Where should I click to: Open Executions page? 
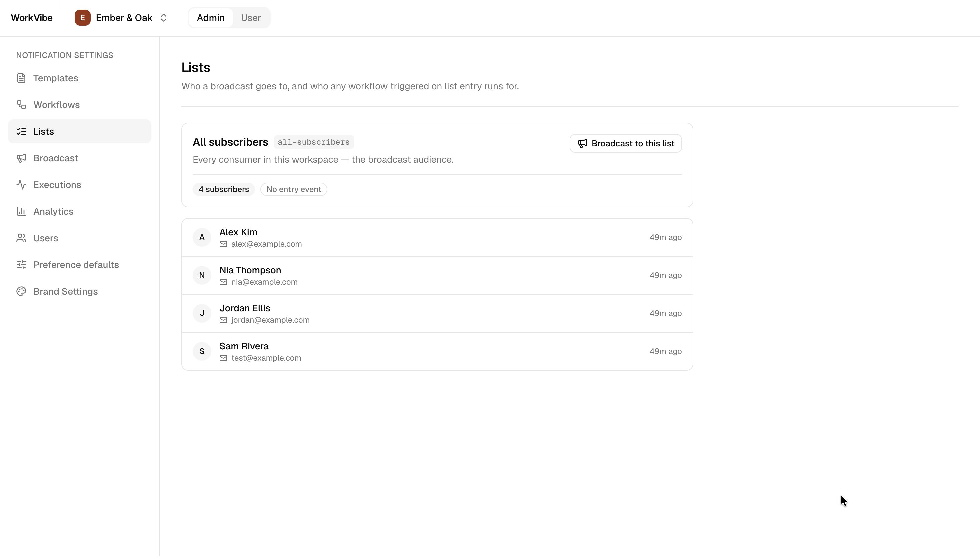point(79,185)
